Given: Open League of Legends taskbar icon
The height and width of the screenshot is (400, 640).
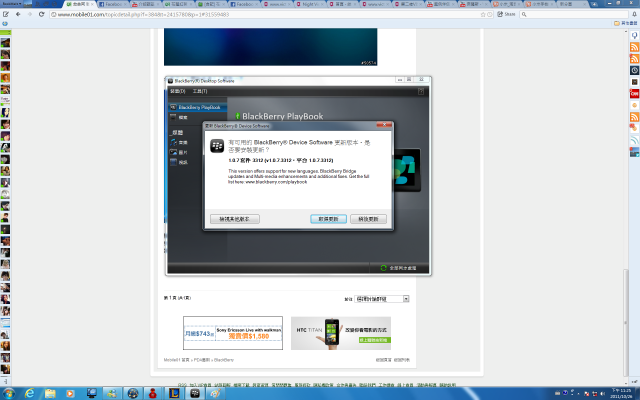Looking at the screenshot, I should (x=174, y=393).
